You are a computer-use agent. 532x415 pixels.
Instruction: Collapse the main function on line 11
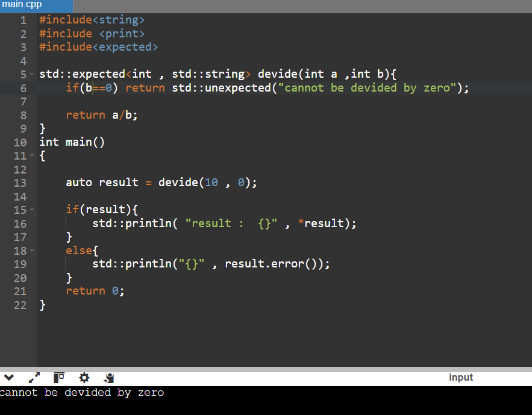(x=31, y=155)
